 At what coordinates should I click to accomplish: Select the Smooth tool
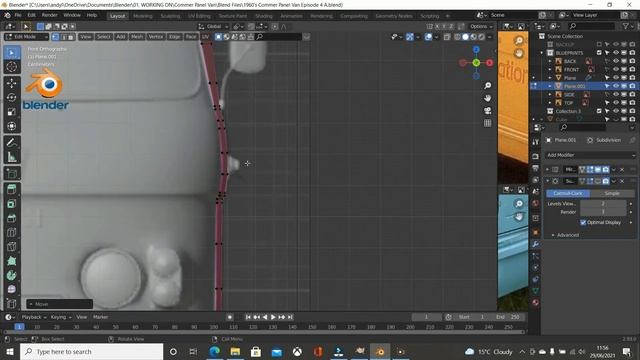point(12,289)
